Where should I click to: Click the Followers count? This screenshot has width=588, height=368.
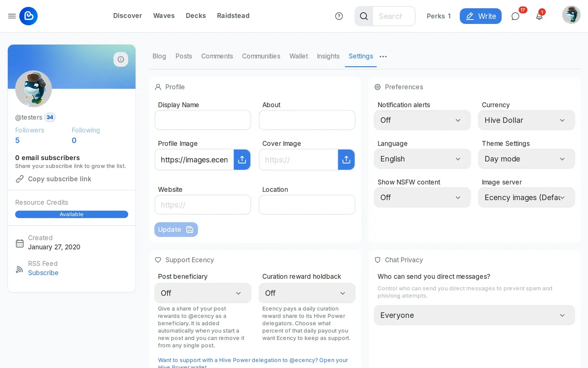pos(17,141)
